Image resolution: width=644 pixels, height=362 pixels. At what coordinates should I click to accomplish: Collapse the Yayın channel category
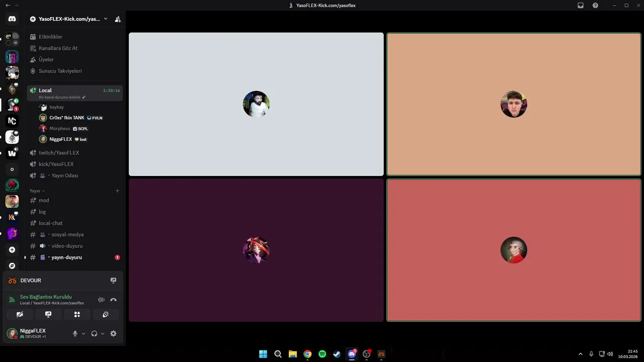37,191
